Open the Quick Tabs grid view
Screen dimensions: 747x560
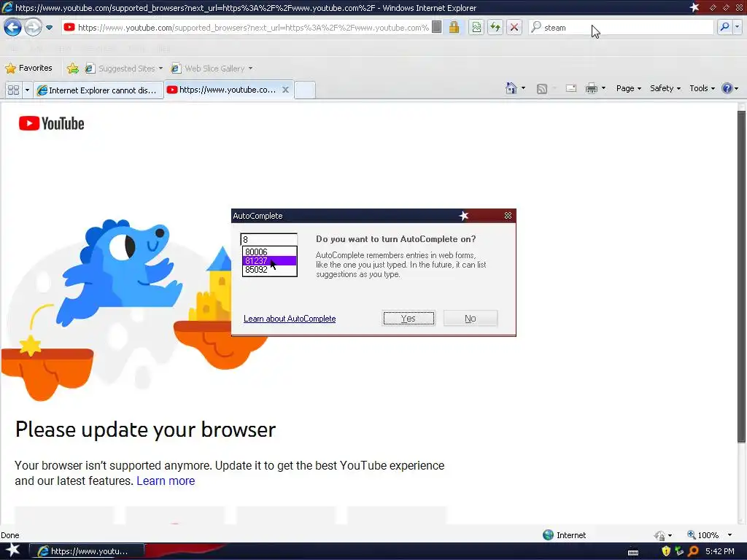coord(13,90)
